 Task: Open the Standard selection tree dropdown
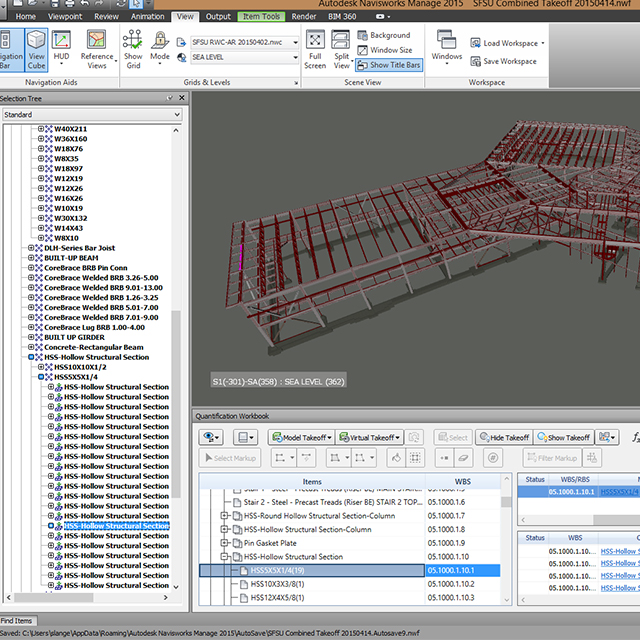point(92,115)
